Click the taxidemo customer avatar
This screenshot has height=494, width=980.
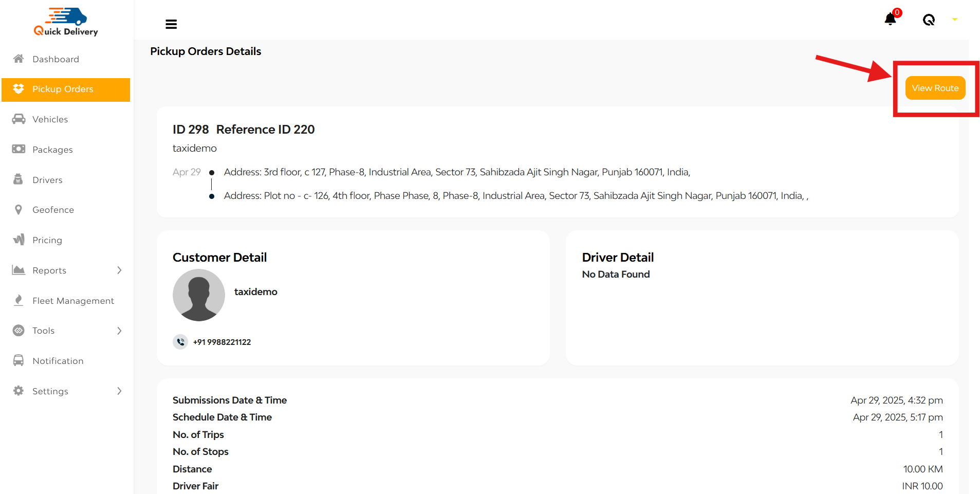(x=199, y=295)
